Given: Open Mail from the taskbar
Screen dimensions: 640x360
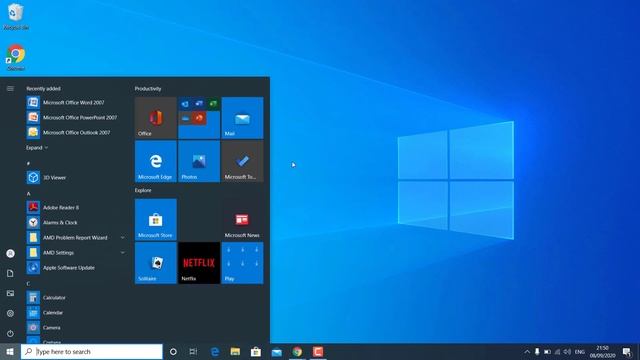Looking at the screenshot, I should 277,351.
